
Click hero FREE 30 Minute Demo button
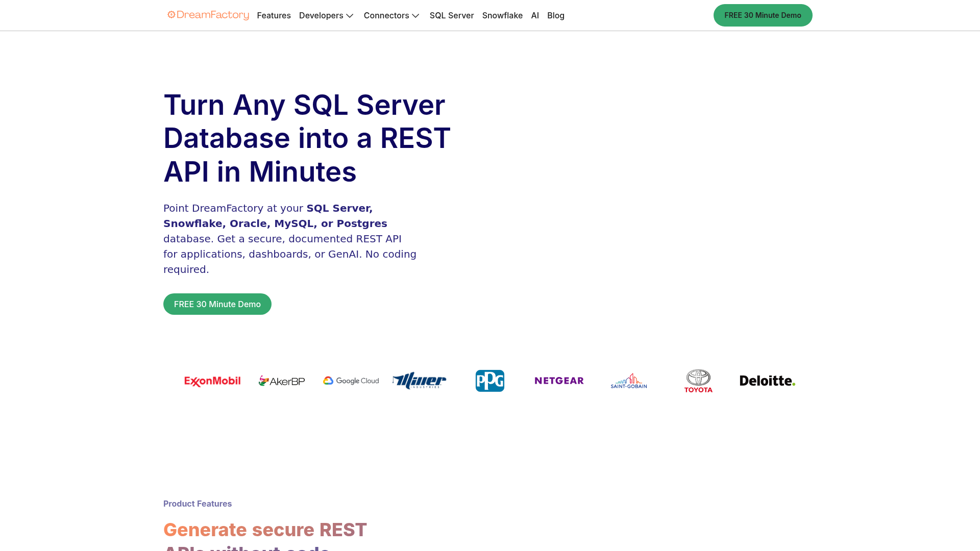tap(217, 304)
